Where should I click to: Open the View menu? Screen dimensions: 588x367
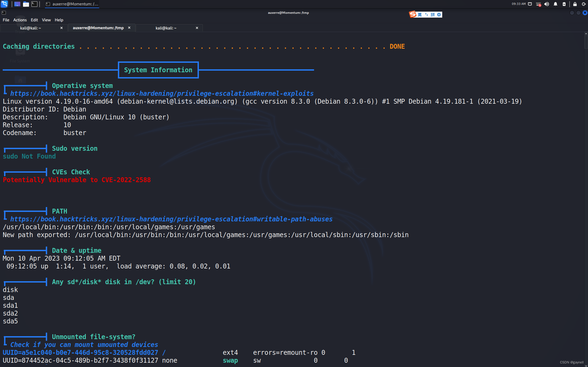tap(46, 20)
